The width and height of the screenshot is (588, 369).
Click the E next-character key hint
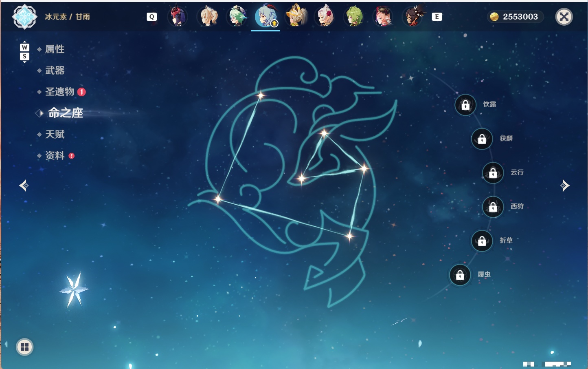[437, 17]
